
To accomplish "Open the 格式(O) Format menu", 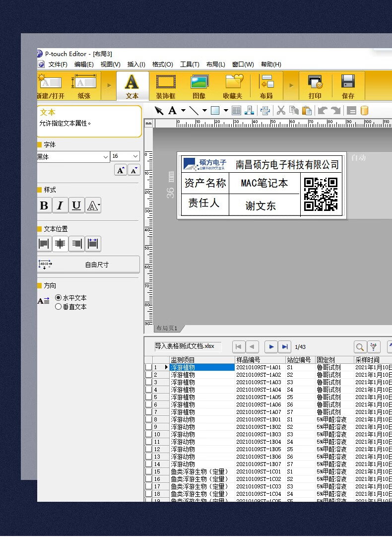I will tap(162, 65).
